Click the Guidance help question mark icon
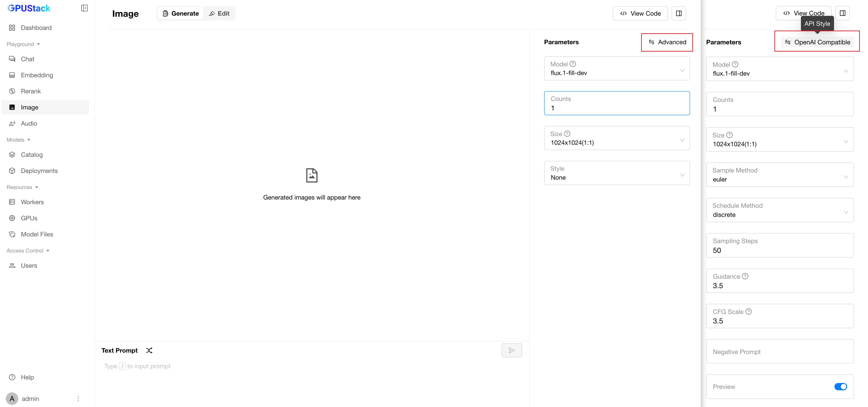Viewport: 868px width, 407px height. (x=745, y=276)
